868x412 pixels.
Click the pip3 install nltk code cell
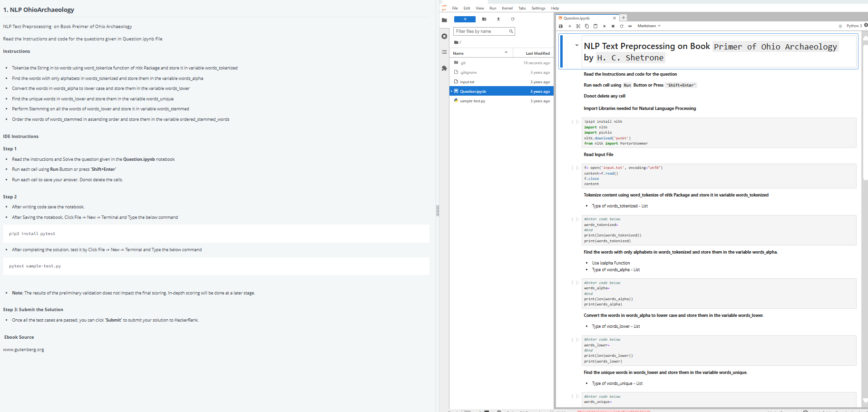(x=720, y=132)
